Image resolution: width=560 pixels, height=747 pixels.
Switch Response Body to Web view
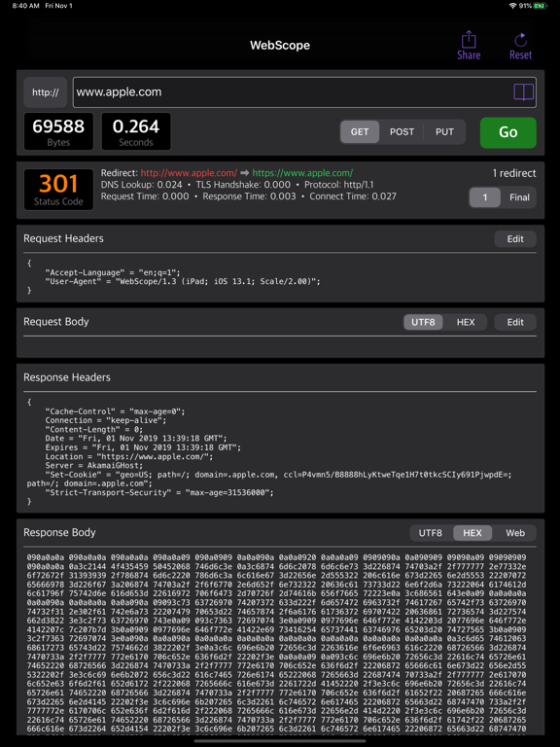515,533
